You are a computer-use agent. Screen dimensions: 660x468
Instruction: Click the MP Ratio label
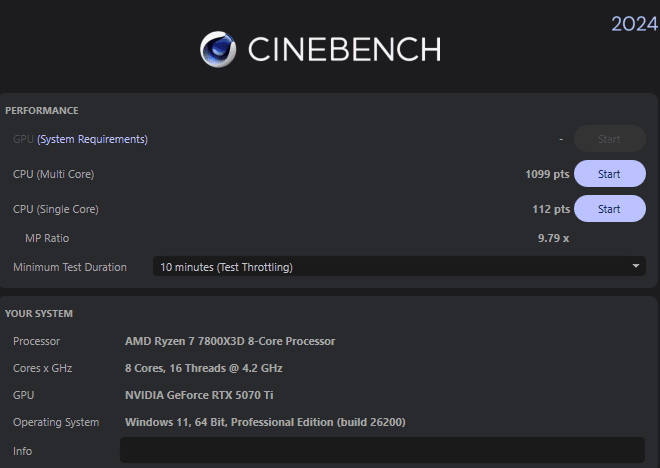click(47, 238)
